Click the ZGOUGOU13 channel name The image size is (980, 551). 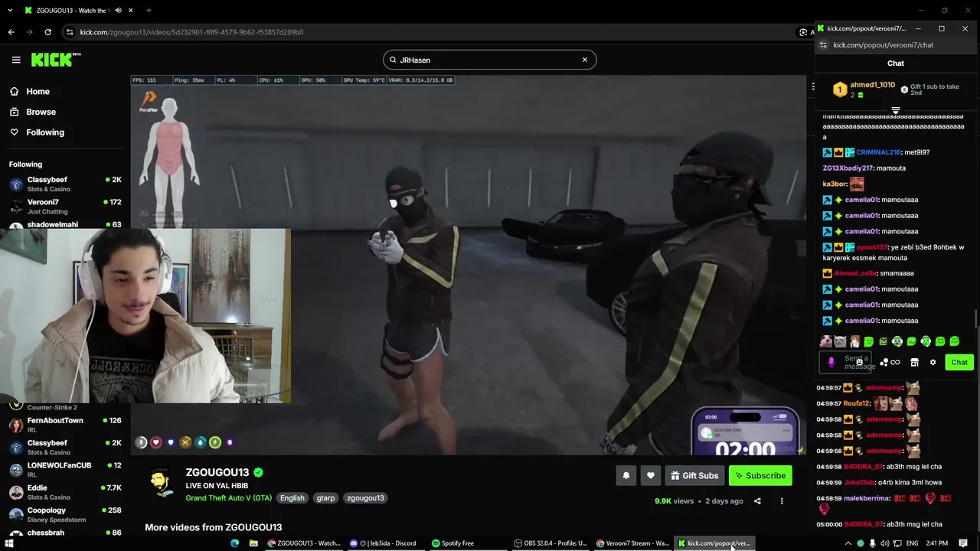click(217, 472)
